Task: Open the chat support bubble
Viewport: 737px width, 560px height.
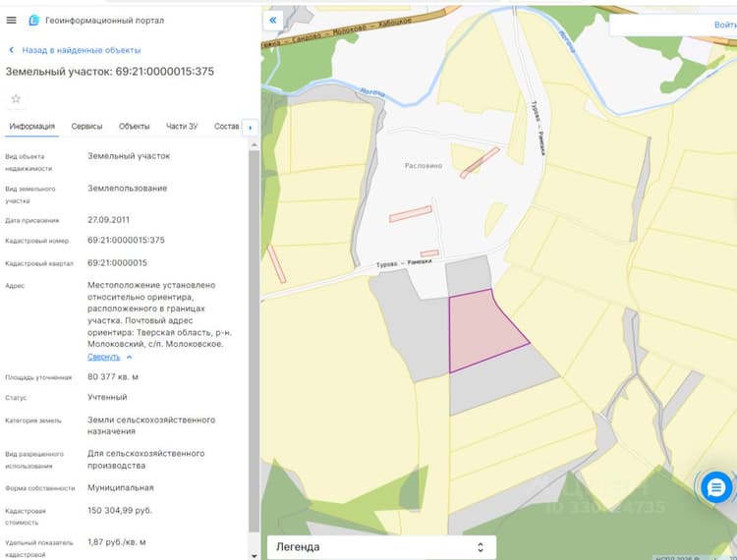Action: click(x=715, y=487)
